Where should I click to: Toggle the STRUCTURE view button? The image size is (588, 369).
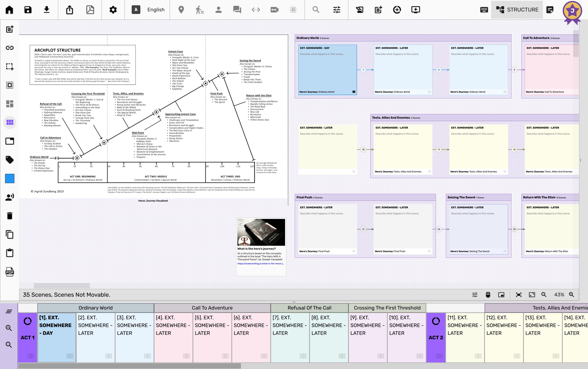coord(517,10)
